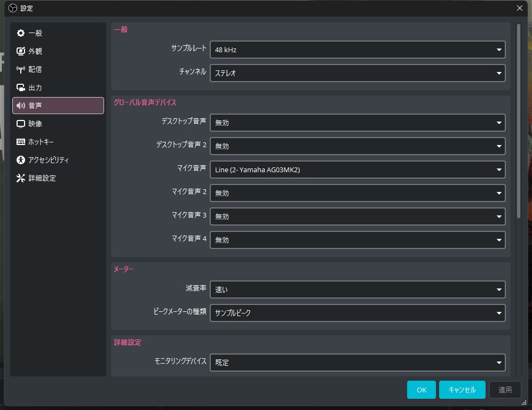Click the 出力 output icon in sidebar

21,87
